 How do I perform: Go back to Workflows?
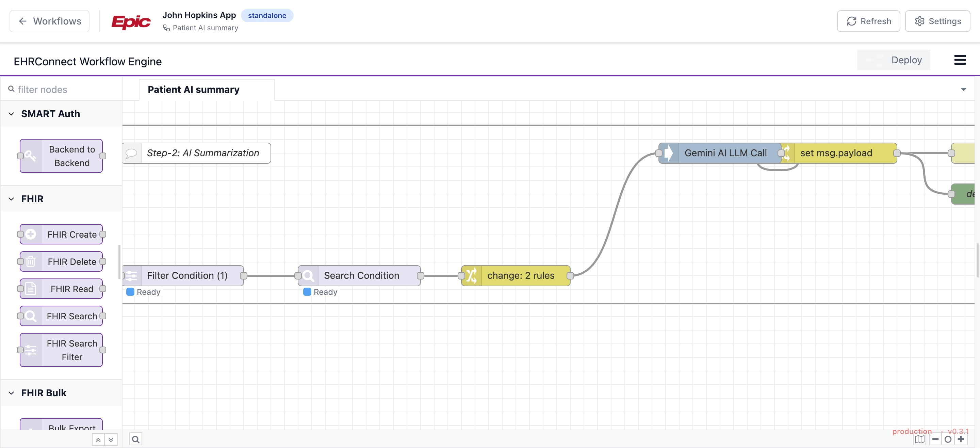[x=49, y=21]
